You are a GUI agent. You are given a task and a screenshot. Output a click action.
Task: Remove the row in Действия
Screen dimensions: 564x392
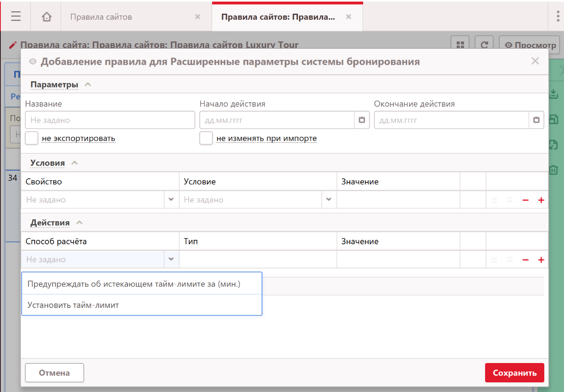525,260
